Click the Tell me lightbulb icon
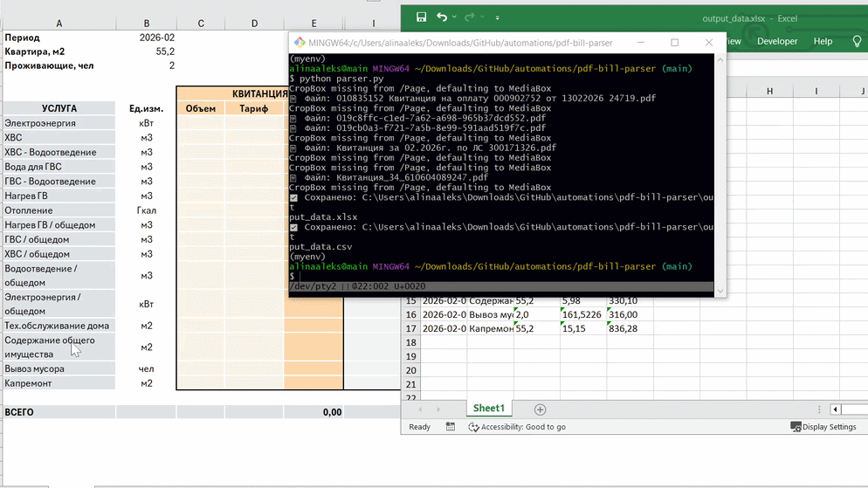 (x=857, y=42)
